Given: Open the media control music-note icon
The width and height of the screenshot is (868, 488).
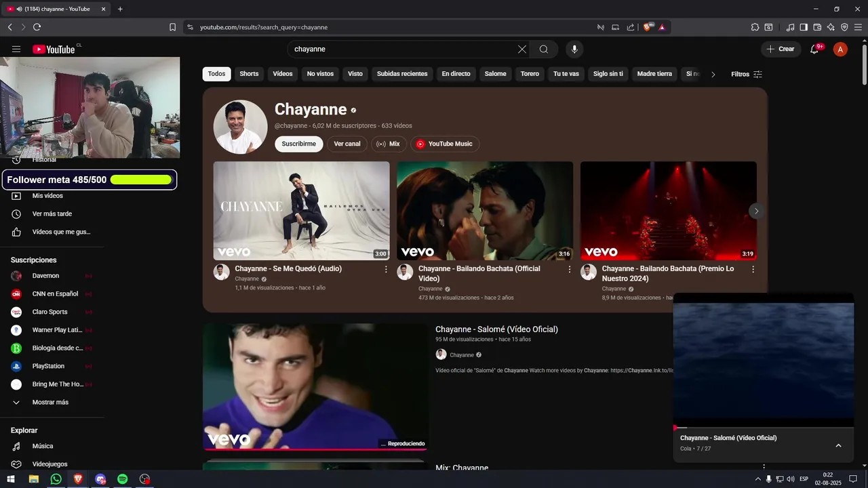Looking at the screenshot, I should tap(790, 27).
